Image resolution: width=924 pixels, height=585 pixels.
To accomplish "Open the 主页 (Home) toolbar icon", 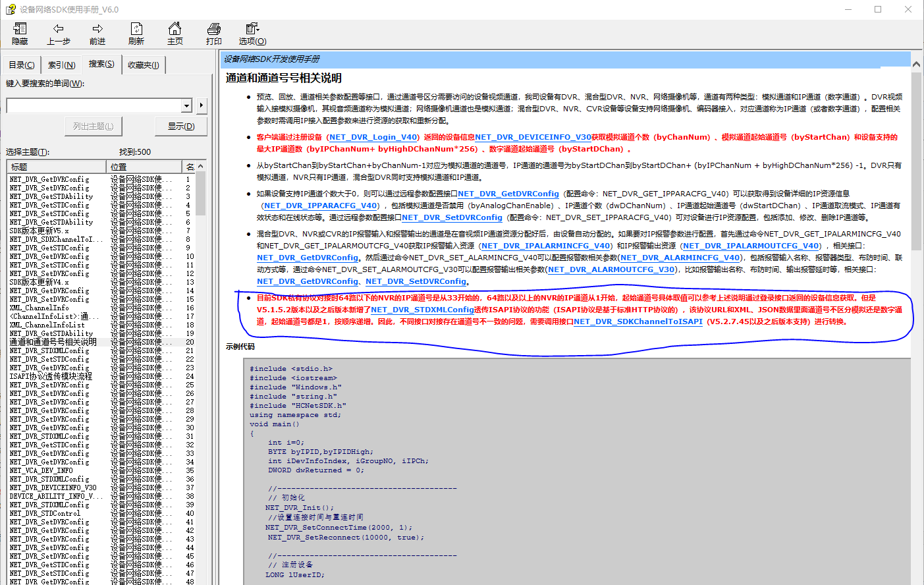I will pyautogui.click(x=175, y=34).
